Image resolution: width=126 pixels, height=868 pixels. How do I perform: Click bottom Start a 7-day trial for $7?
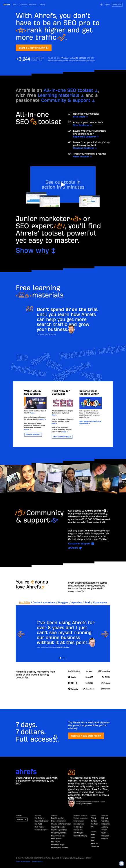(86, 735)
